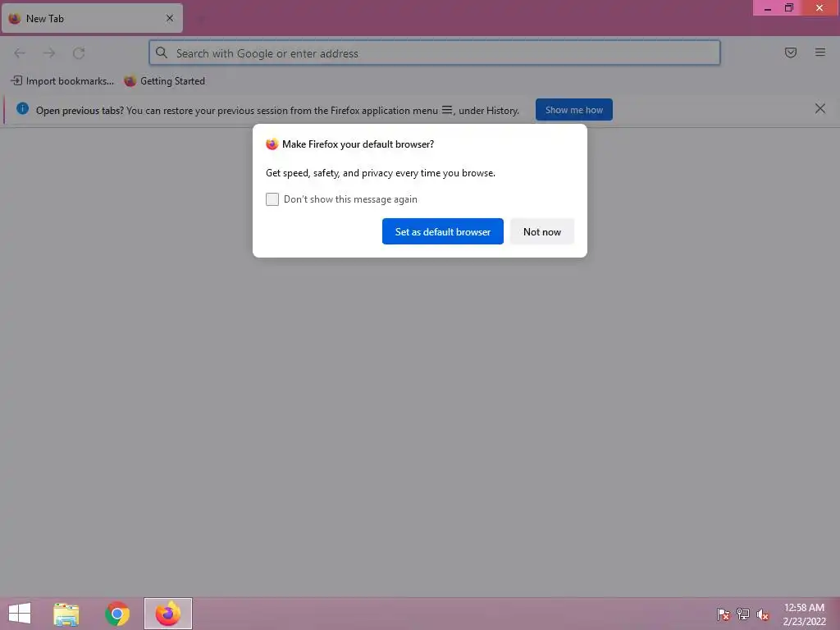Open the Getting Started bookmark
Viewport: 840px width, 630px height.
coord(164,81)
